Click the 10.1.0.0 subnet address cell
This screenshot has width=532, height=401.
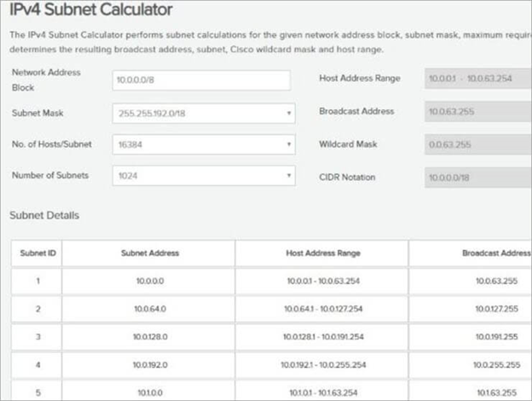coord(148,392)
